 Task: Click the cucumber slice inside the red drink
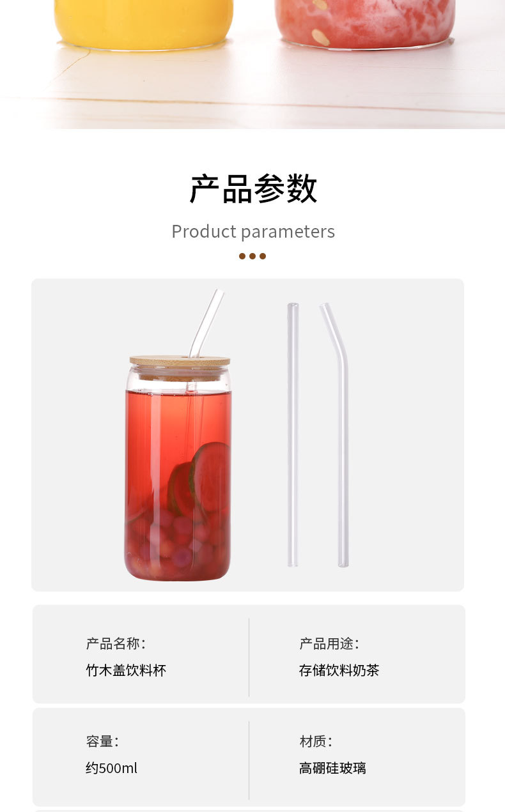pyautogui.click(x=211, y=476)
